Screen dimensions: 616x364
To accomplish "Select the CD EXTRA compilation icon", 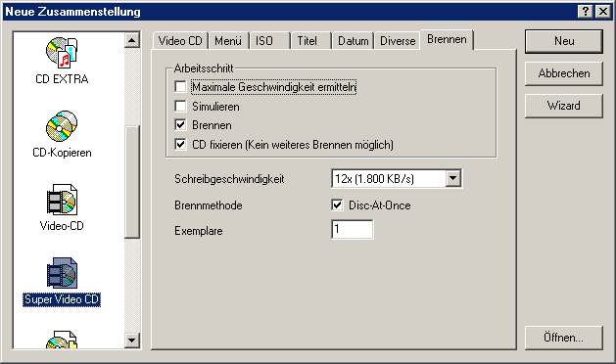I will tap(62, 53).
